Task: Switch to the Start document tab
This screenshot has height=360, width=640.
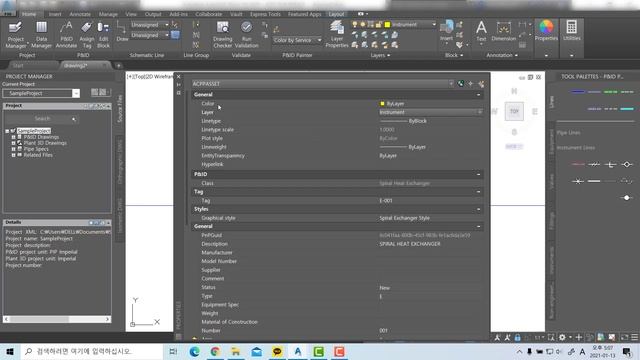Action: point(18,65)
